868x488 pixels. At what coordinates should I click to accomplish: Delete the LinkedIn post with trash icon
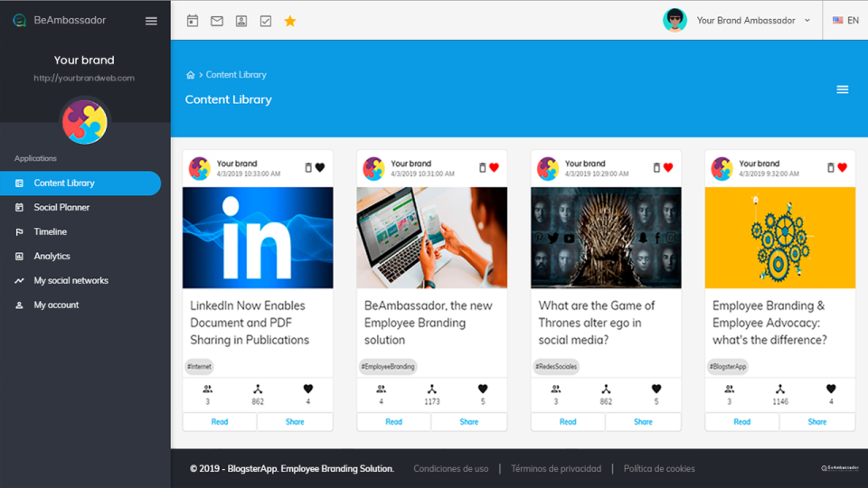point(308,168)
